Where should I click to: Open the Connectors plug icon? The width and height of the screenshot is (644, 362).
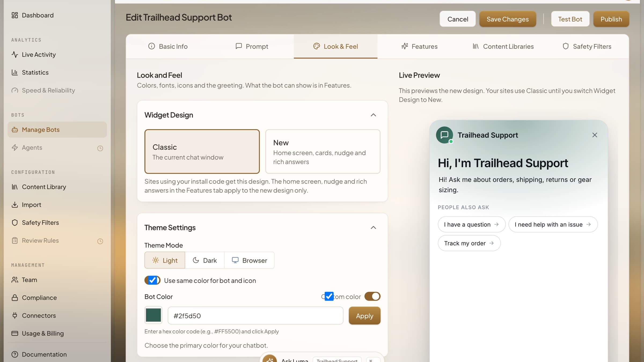click(15, 315)
